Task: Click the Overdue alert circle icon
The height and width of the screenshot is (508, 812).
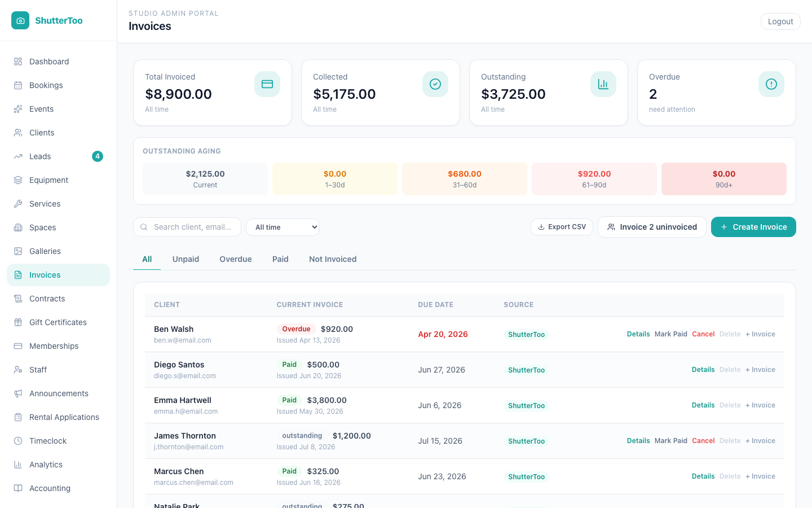Action: (771, 84)
